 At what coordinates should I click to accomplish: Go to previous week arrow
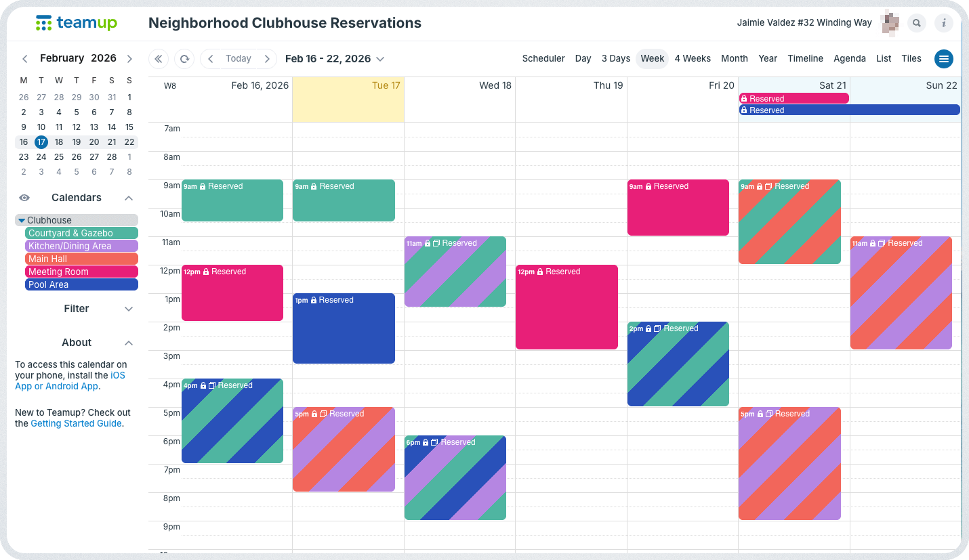pos(211,59)
